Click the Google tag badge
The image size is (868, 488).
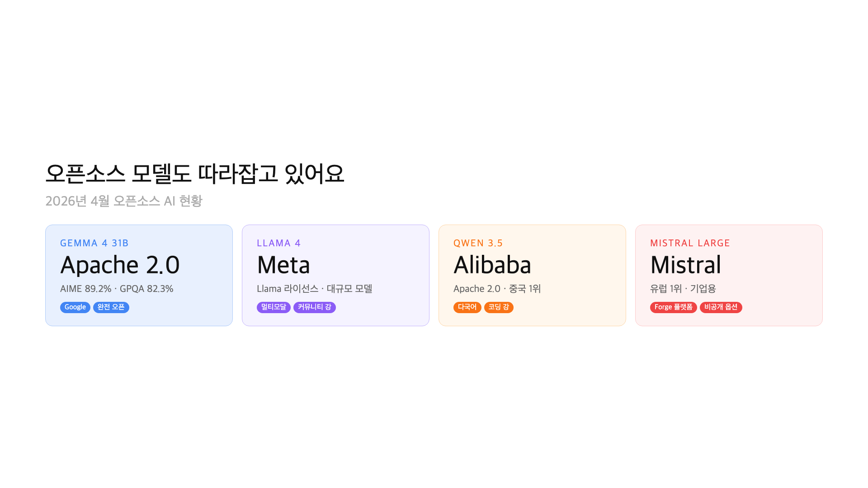point(75,307)
